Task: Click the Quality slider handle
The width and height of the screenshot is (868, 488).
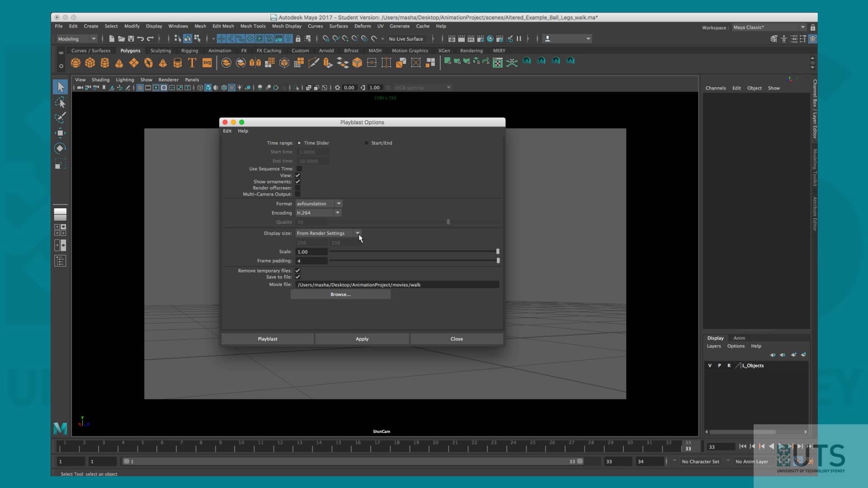Action: [x=448, y=222]
